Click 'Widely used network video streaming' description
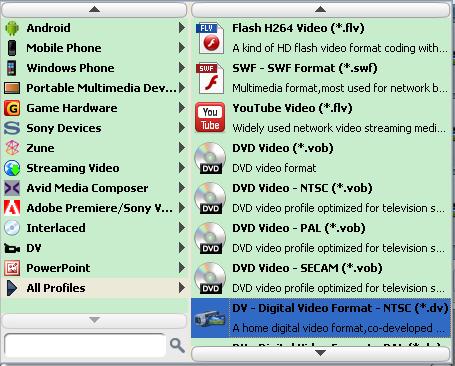This screenshot has width=455, height=366. pyautogui.click(x=339, y=128)
